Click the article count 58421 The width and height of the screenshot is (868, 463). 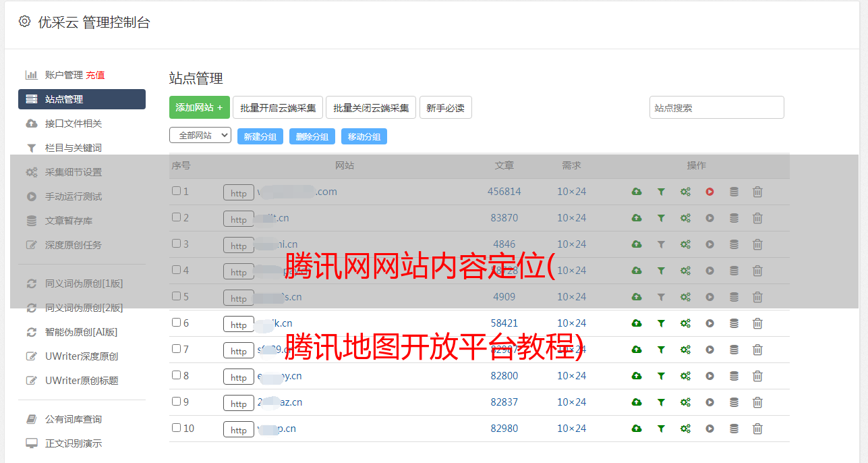pyautogui.click(x=504, y=323)
